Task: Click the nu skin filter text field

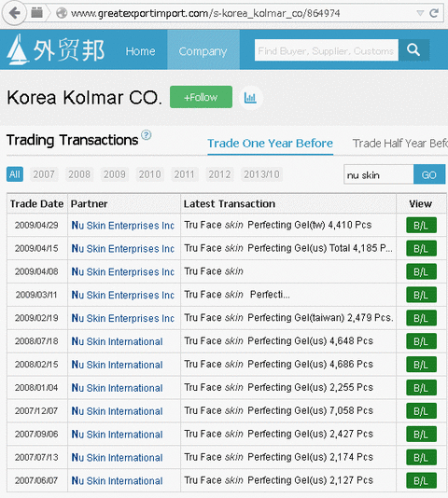Action: point(379,174)
